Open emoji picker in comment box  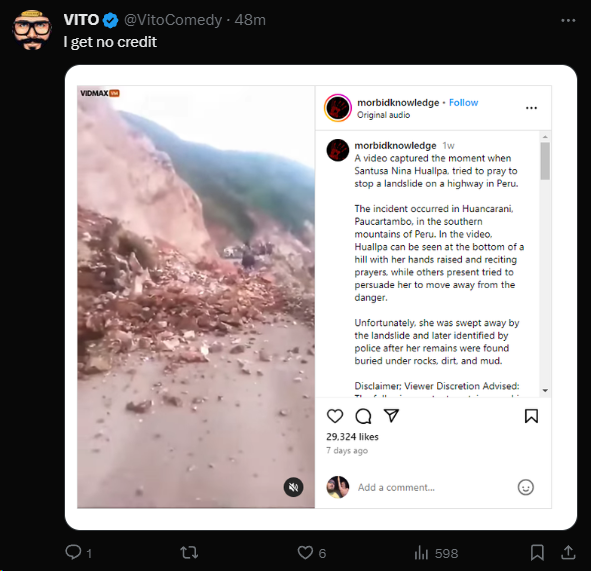pos(525,487)
